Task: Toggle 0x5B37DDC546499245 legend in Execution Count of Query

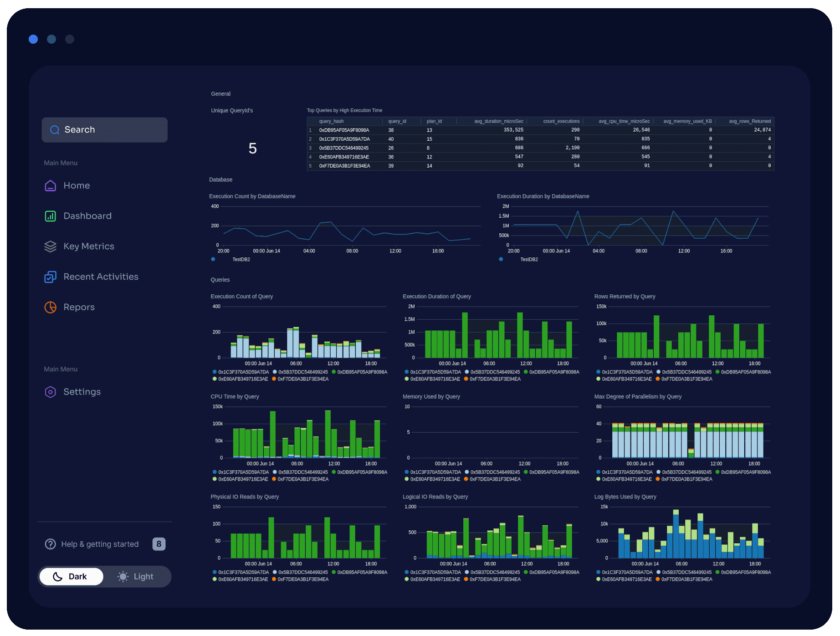Action: click(300, 372)
